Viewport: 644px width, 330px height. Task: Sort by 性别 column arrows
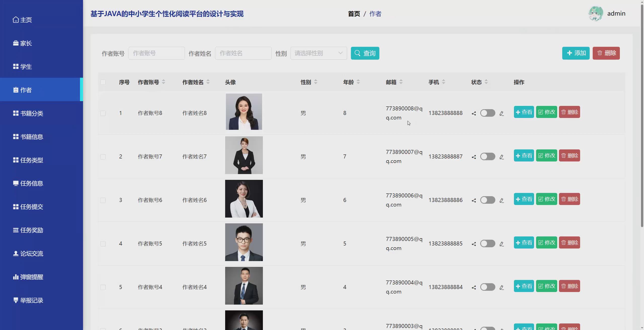point(316,82)
